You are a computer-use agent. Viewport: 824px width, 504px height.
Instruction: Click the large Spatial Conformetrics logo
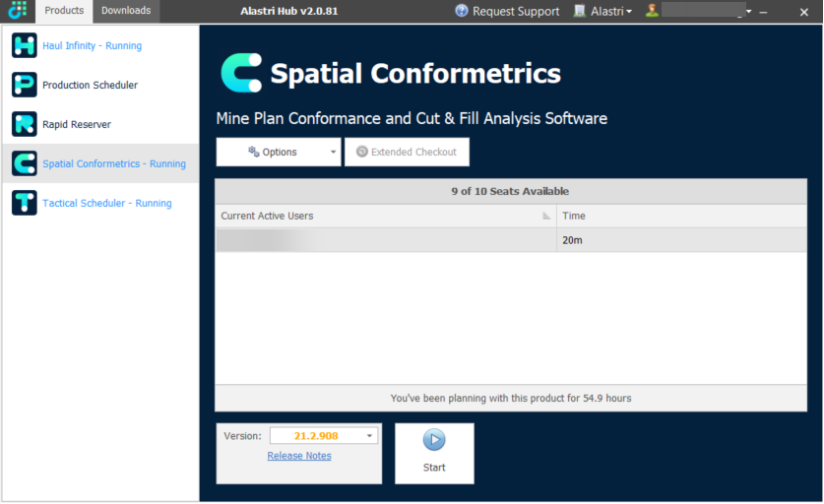point(241,73)
